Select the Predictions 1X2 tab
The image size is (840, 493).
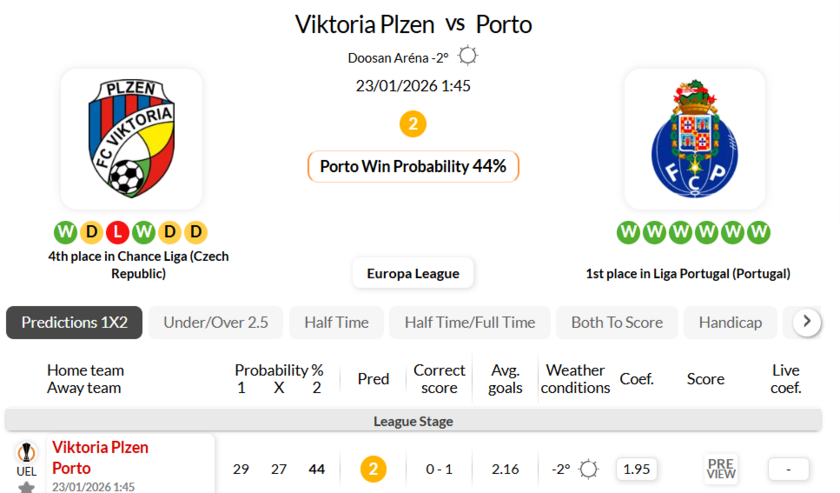click(x=75, y=322)
